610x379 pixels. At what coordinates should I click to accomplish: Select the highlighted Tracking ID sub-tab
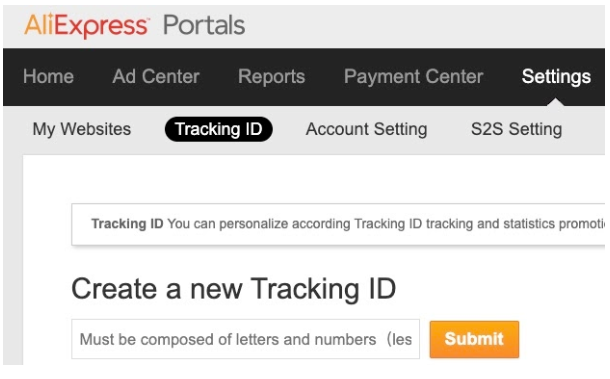219,129
